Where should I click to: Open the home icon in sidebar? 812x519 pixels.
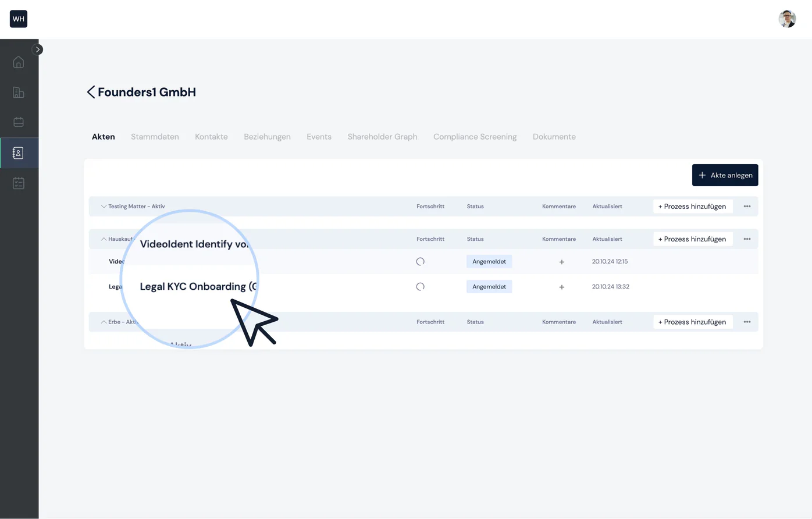tap(19, 62)
